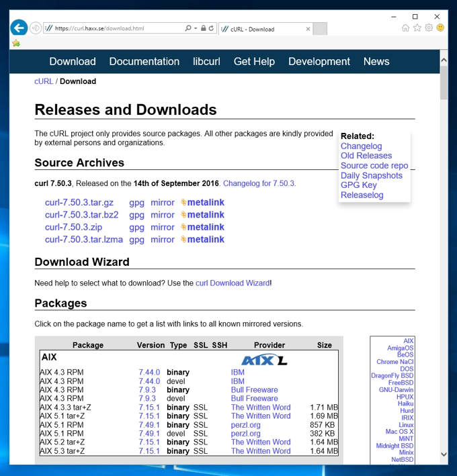Open the Old Releases link
The height and width of the screenshot is (476, 457).
pyautogui.click(x=366, y=156)
